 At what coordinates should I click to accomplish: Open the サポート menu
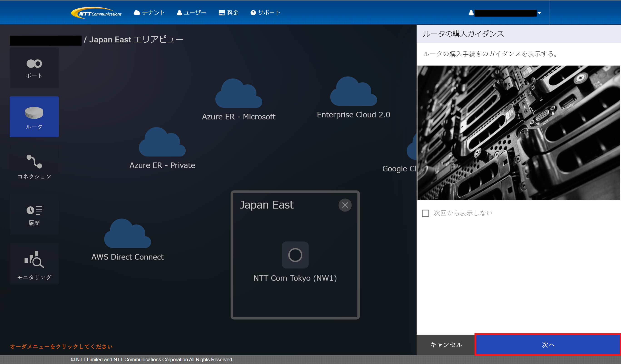tap(265, 13)
